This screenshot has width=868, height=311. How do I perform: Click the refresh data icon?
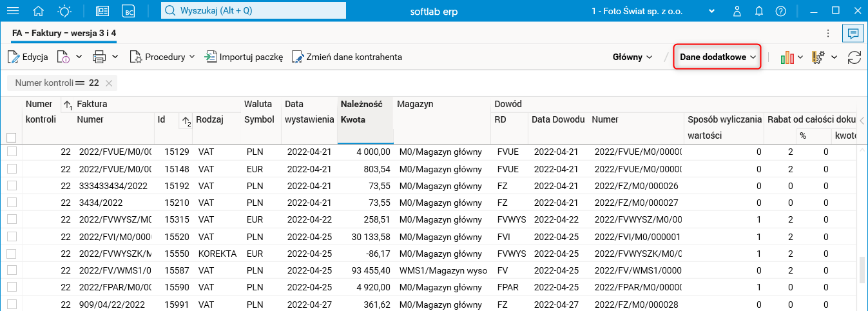(854, 57)
